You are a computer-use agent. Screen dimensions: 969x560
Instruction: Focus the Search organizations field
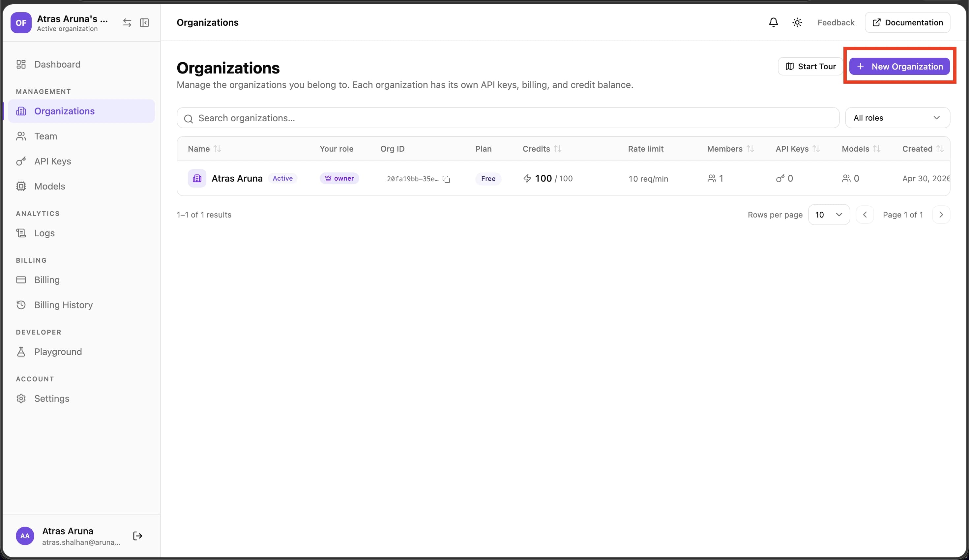[508, 118]
